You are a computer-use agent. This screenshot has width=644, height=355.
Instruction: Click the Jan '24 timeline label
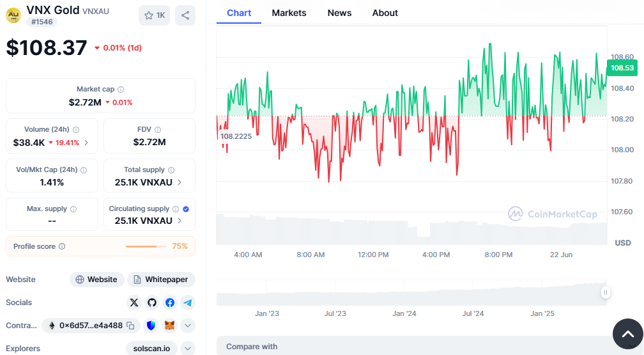(x=404, y=314)
